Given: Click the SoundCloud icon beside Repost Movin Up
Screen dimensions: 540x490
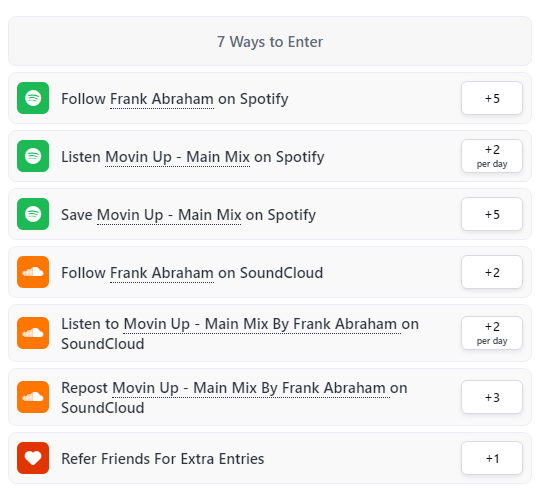Looking at the screenshot, I should (x=33, y=397).
